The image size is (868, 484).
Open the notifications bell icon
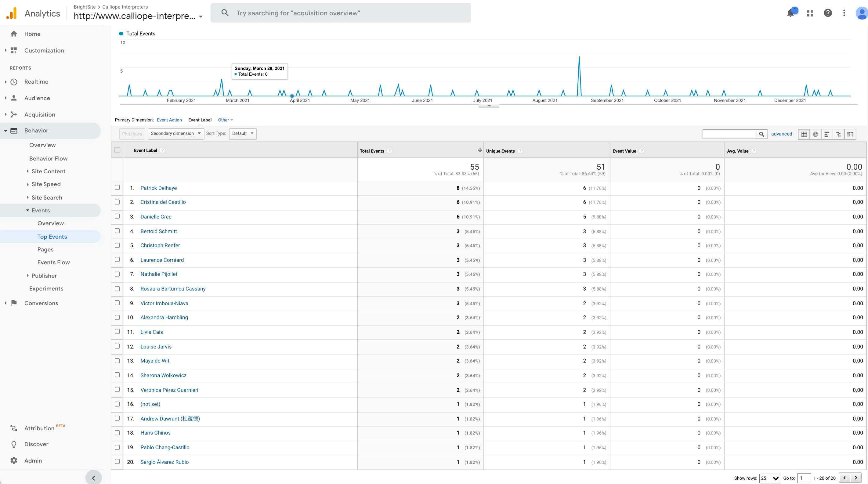pos(790,13)
